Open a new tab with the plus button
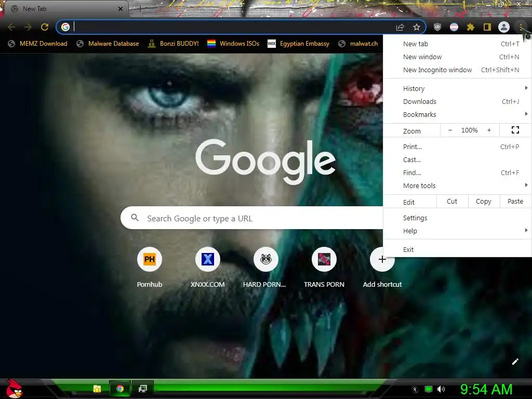The image size is (532, 399). pos(139,9)
